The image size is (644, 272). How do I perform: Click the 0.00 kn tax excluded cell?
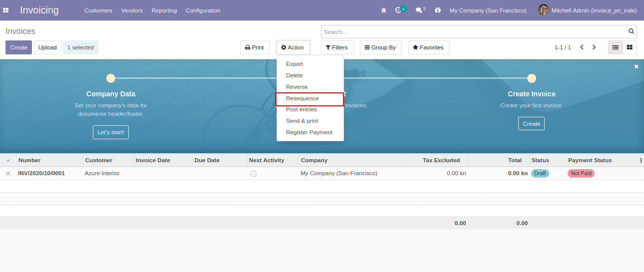tap(456, 173)
